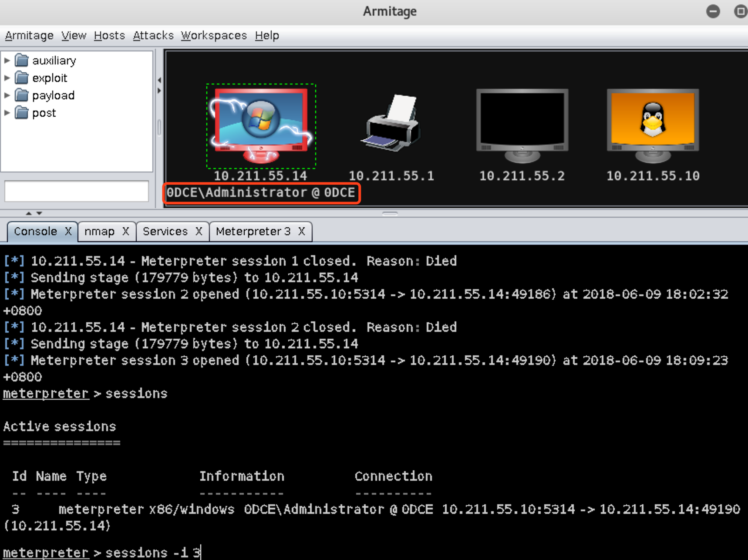
Task: Select the printer host 10.211.55.1
Action: click(x=391, y=123)
